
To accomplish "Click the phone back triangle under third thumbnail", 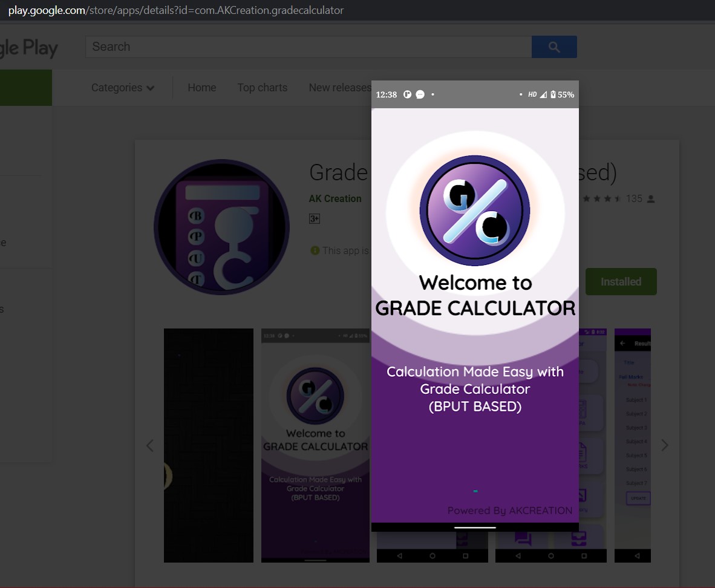I will point(399,555).
